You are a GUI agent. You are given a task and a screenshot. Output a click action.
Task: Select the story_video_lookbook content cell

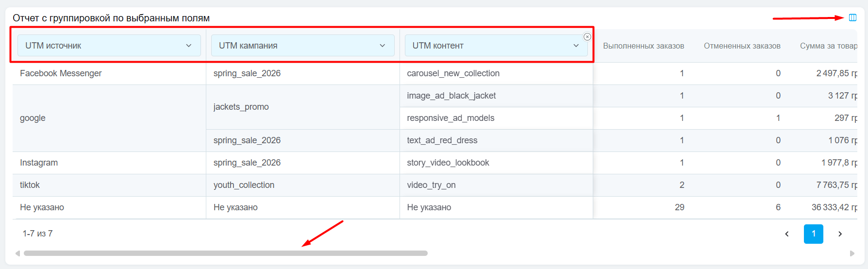click(x=448, y=163)
